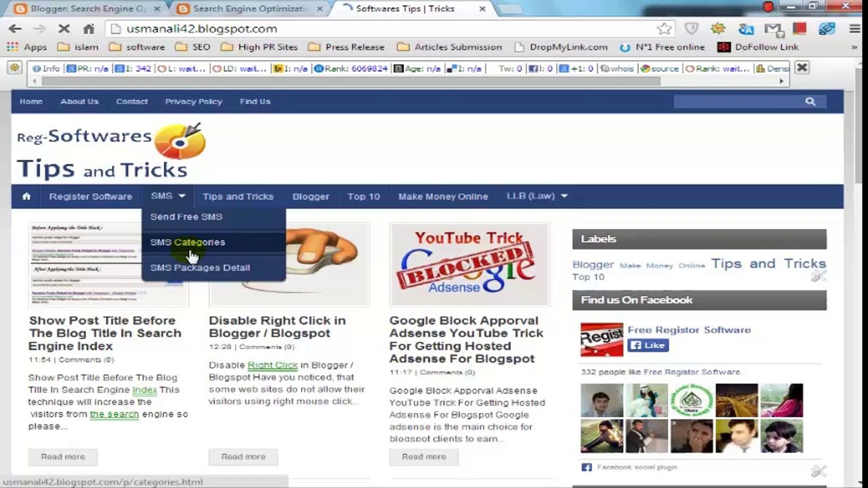Click the source toolbar item
Image resolution: width=868 pixels, height=488 pixels.
(659, 68)
